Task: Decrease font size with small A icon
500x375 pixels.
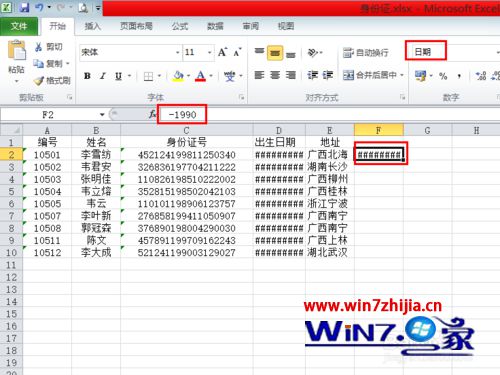Action: click(x=237, y=52)
